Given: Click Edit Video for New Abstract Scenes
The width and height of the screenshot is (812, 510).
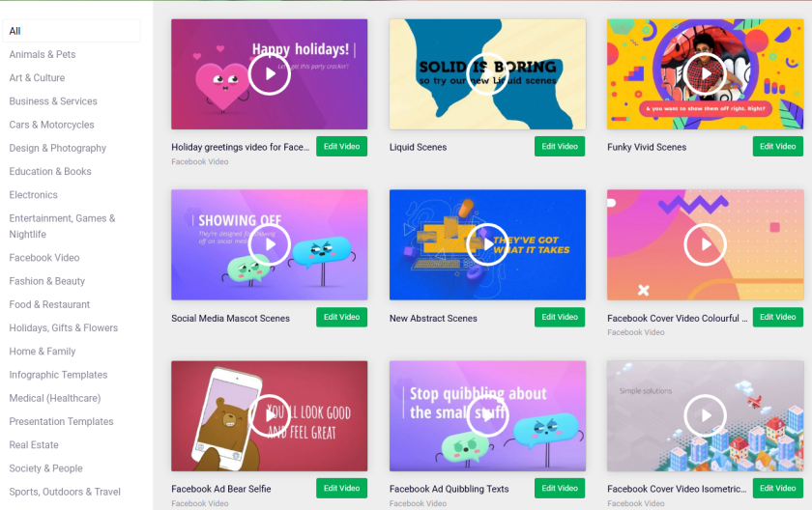Looking at the screenshot, I should pos(560,317).
